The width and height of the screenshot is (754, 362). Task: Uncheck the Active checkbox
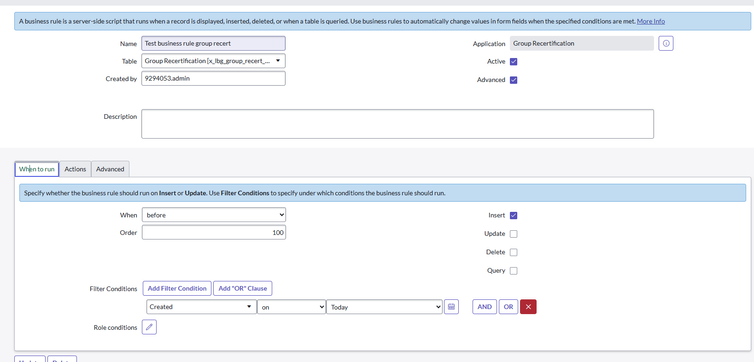513,62
